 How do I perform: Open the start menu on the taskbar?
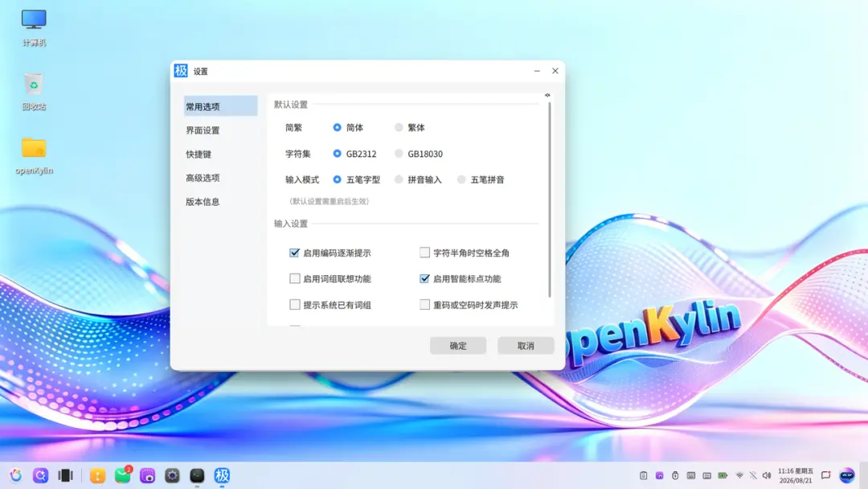(16, 475)
